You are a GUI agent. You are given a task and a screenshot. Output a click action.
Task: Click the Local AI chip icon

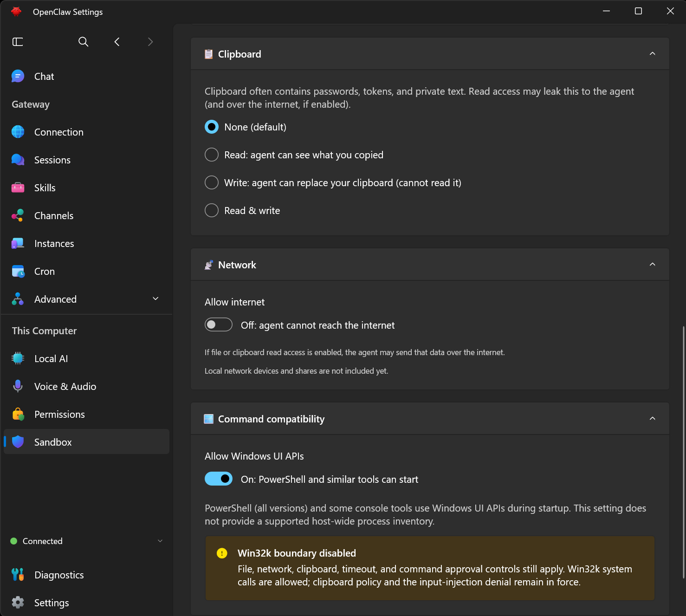[x=18, y=358]
